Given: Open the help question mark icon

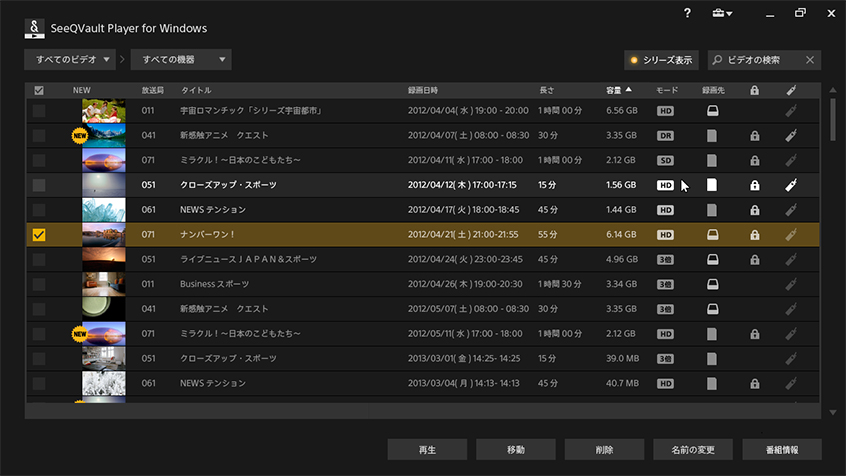Looking at the screenshot, I should [x=687, y=13].
